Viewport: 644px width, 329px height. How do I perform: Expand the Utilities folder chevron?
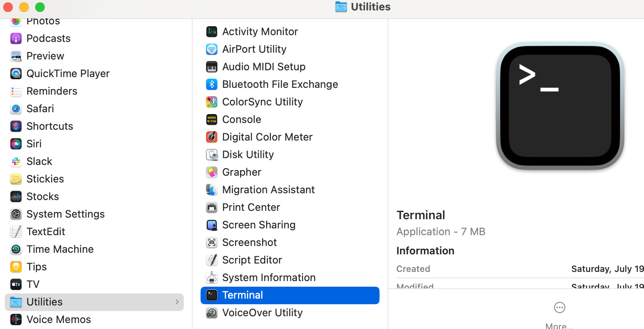point(177,302)
